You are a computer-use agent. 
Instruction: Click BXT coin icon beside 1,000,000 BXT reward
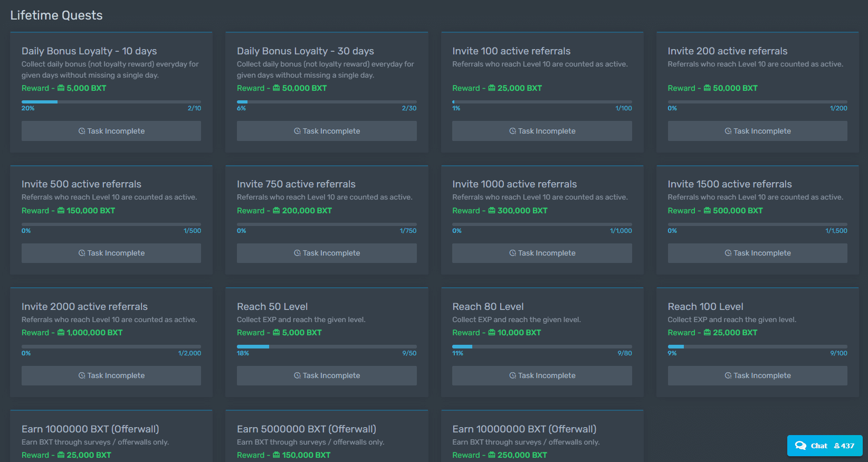[61, 333]
